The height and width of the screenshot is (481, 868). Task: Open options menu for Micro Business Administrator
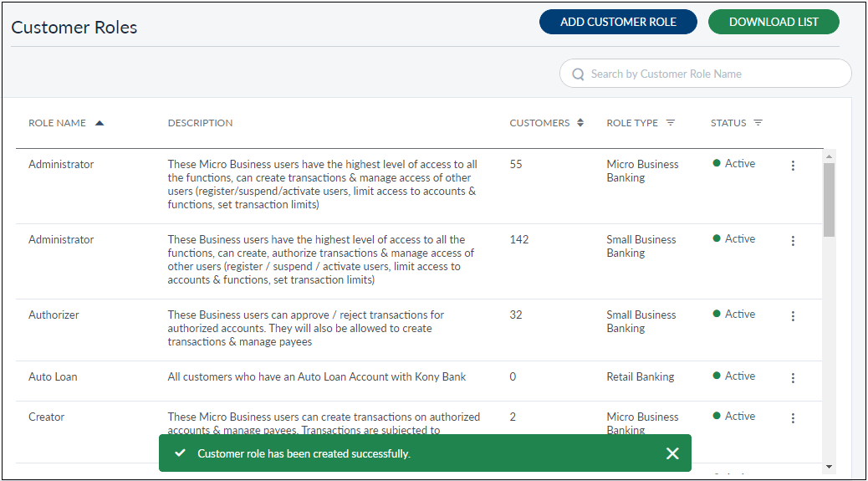click(793, 166)
